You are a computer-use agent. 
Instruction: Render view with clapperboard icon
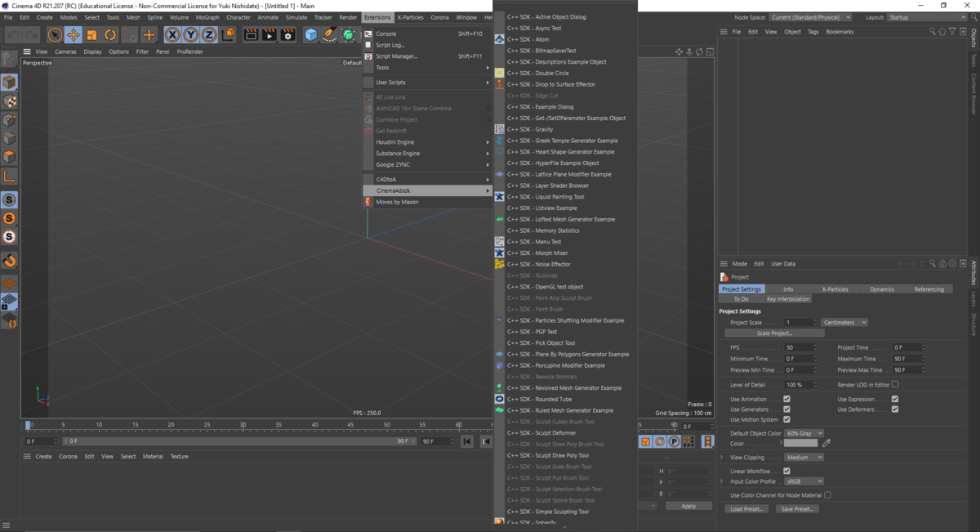tap(251, 34)
